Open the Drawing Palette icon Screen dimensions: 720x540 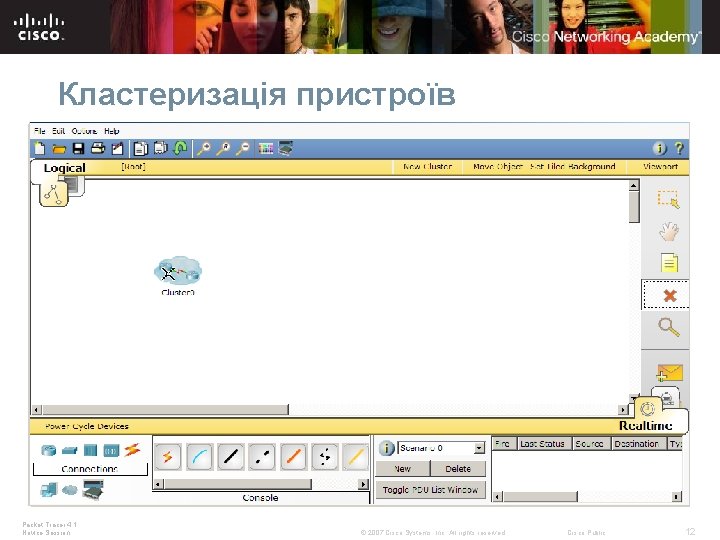[x=266, y=148]
